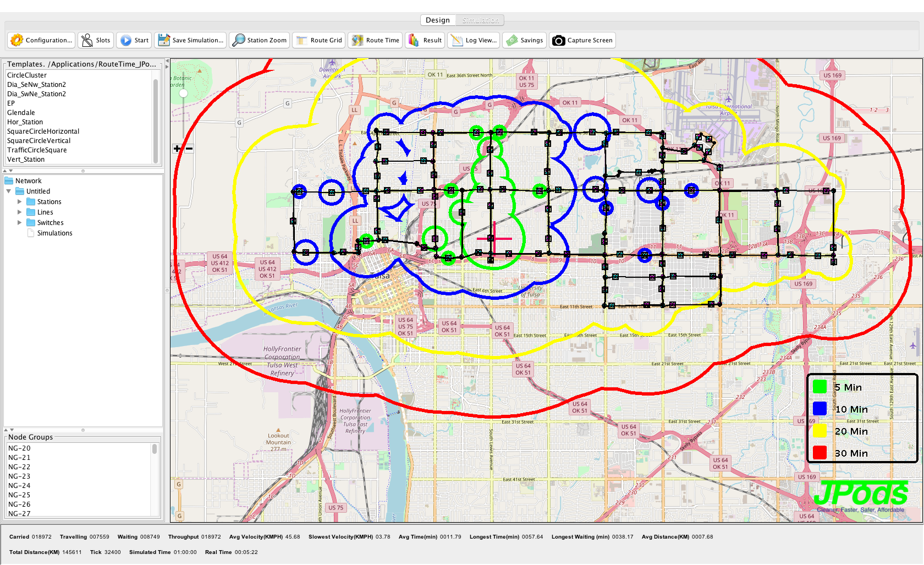Screen dimensions: 924x565
Task: Switch to the Simulation tab
Action: [x=480, y=20]
